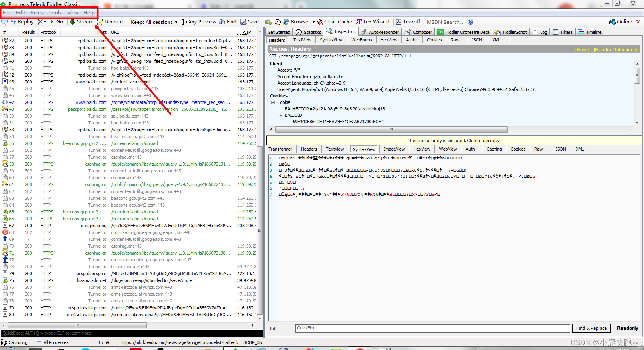Open the View menu
The height and width of the screenshot is (350, 644).
pyautogui.click(x=73, y=13)
